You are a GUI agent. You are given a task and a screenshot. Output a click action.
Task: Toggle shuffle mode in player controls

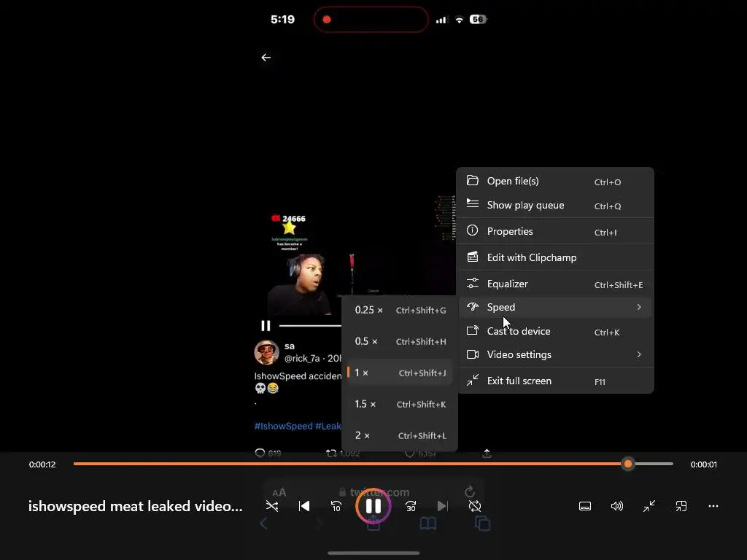point(272,506)
